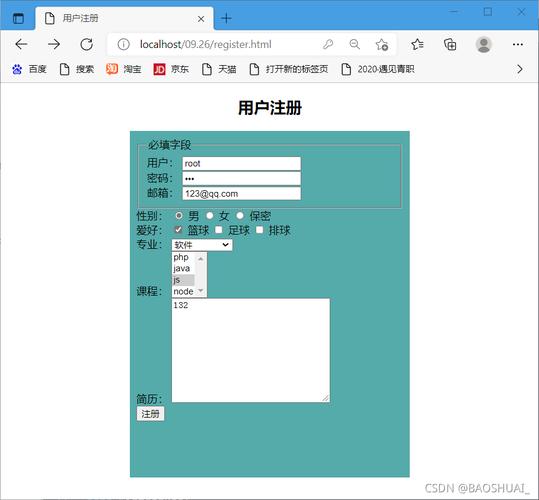Go back to the previous page
Screen dimensions: 539x500
tap(21, 44)
